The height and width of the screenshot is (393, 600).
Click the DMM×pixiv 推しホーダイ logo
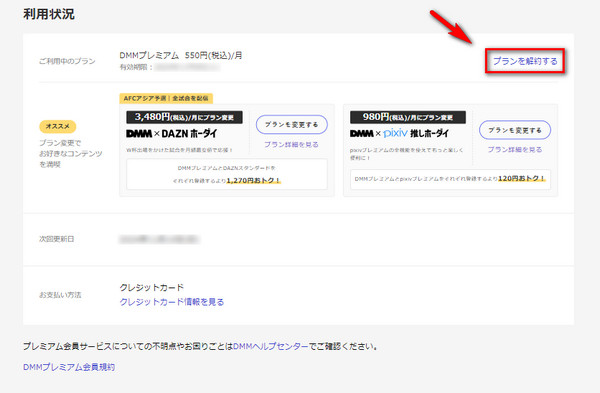click(399, 134)
